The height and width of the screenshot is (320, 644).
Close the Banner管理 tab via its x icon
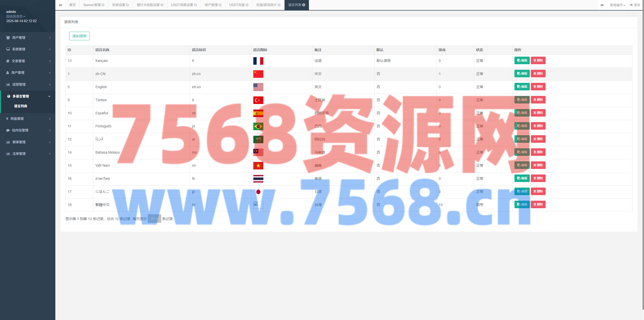pos(103,5)
